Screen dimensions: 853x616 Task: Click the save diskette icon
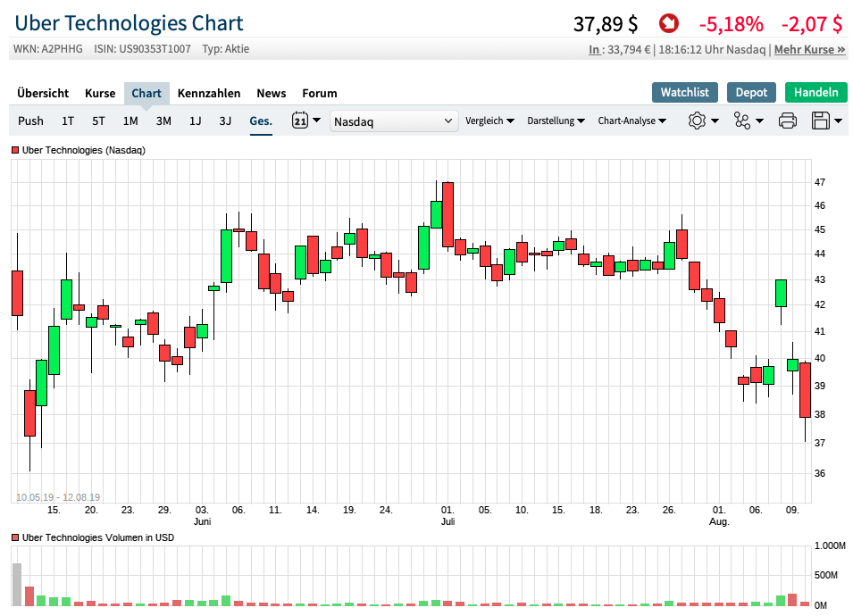(x=827, y=121)
